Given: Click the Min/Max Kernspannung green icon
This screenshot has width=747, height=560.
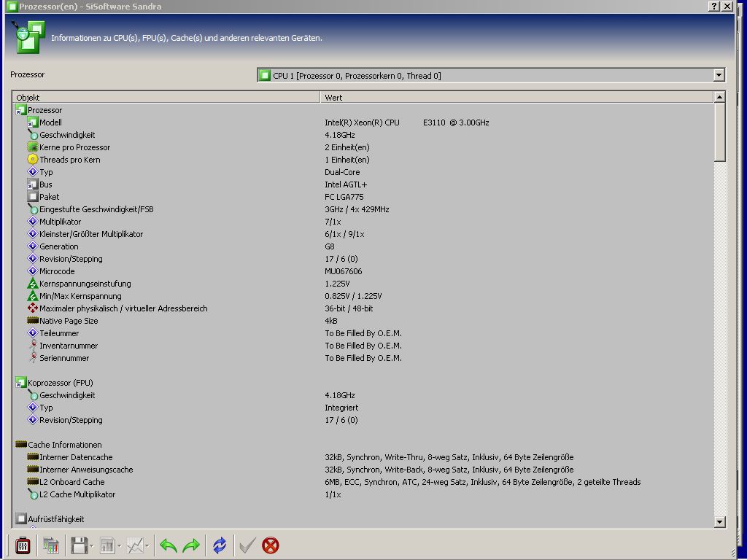Looking at the screenshot, I should pos(32,296).
